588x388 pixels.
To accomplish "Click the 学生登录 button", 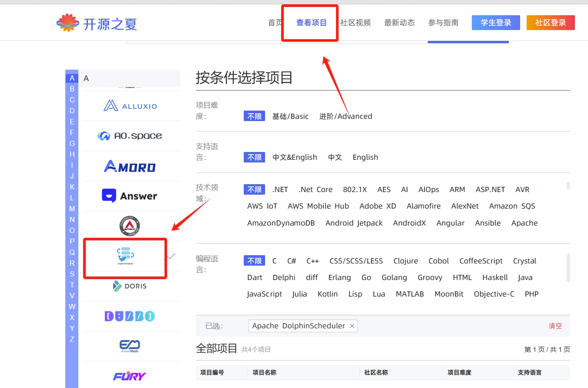I will point(496,23).
